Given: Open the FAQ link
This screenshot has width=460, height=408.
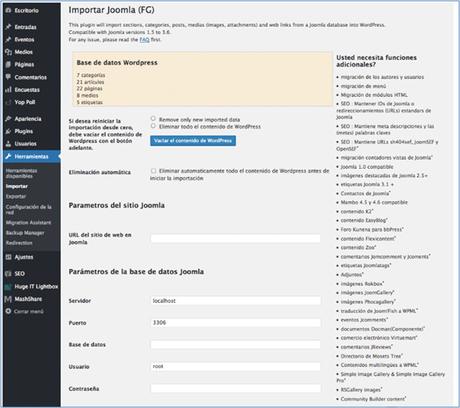Looking at the screenshot, I should pos(144,40).
